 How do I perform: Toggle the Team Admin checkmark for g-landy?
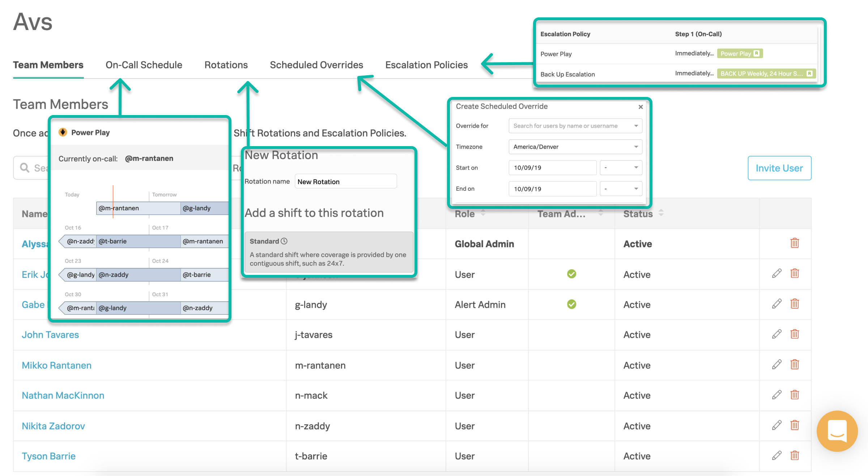point(571,304)
